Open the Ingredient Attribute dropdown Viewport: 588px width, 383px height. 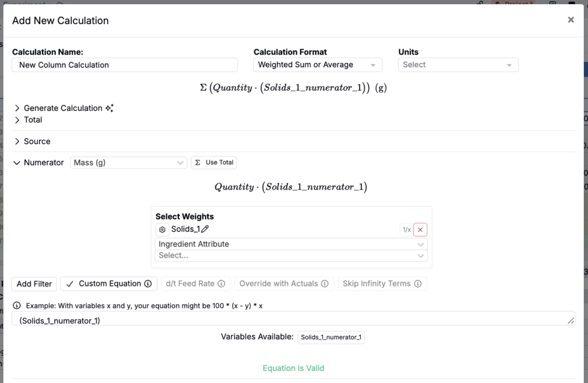coord(292,244)
